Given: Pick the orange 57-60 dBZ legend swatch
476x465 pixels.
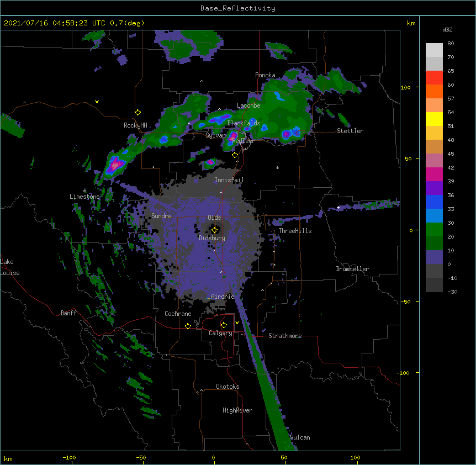Looking at the screenshot, I should 434,91.
